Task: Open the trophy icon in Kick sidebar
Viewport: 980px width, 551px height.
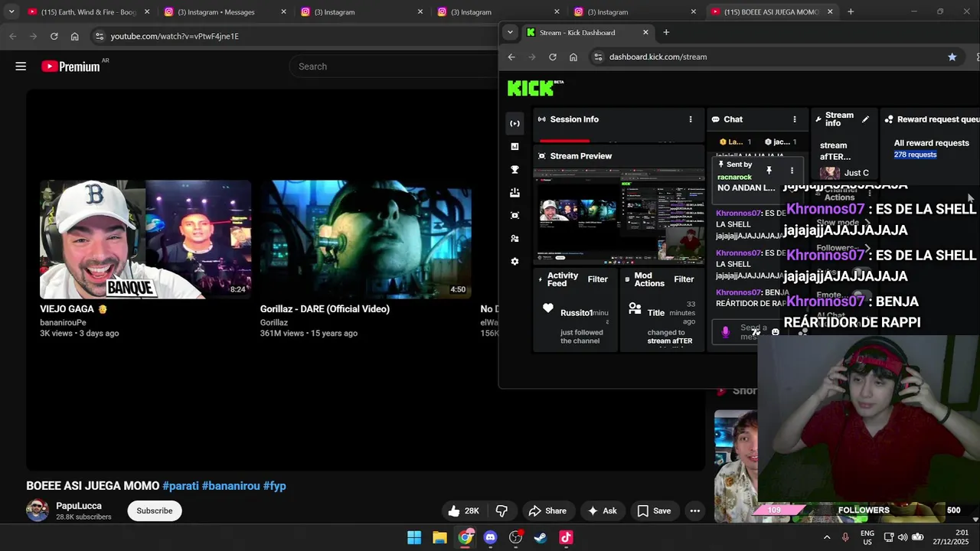Action: click(x=514, y=169)
